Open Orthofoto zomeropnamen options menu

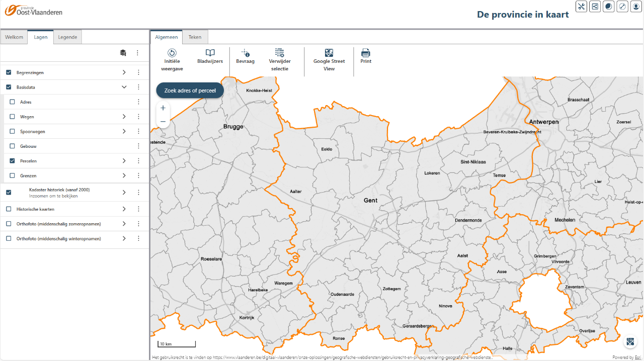pyautogui.click(x=138, y=224)
